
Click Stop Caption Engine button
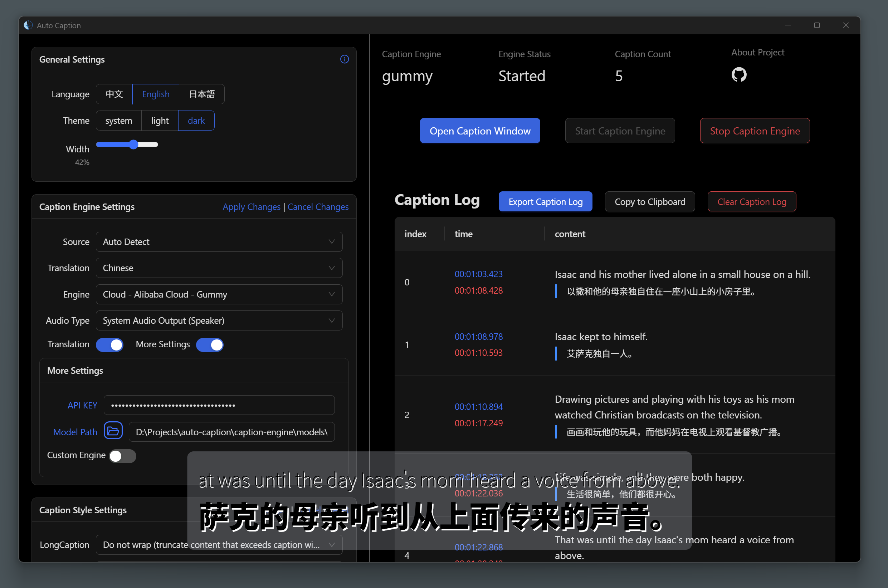tap(755, 131)
